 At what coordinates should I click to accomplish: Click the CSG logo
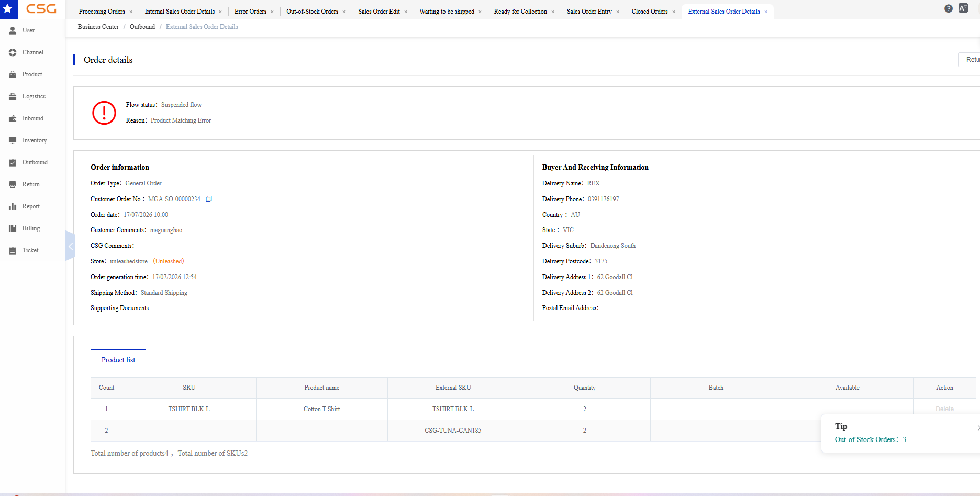pyautogui.click(x=41, y=9)
